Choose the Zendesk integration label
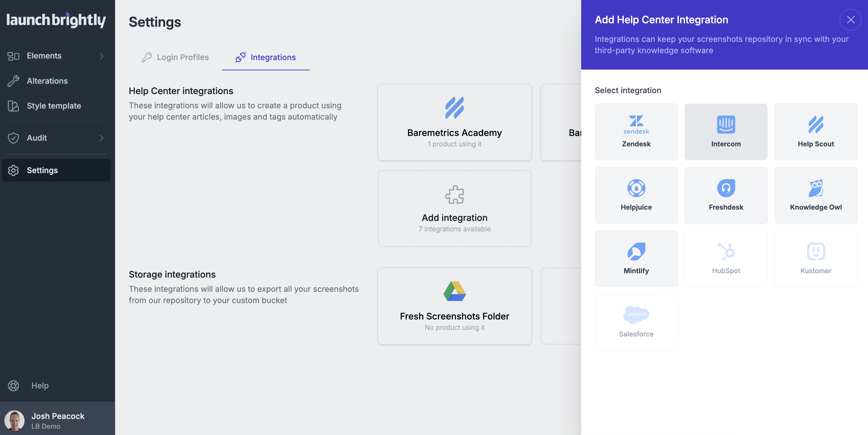Viewport: 868px width, 435px height. click(636, 144)
